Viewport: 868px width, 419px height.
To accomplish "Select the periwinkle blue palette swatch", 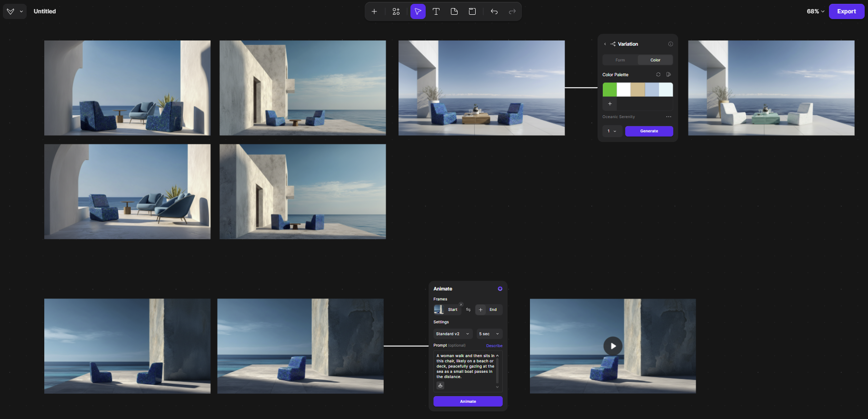I will 652,90.
